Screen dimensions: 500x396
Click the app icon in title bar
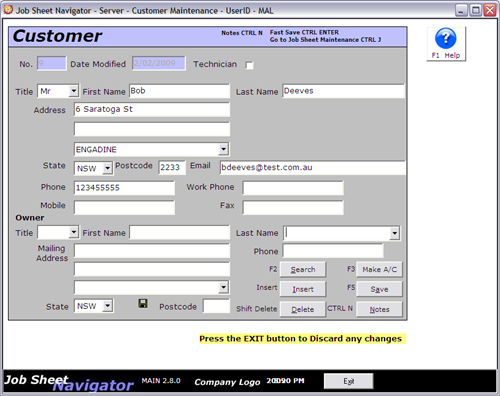8,10
